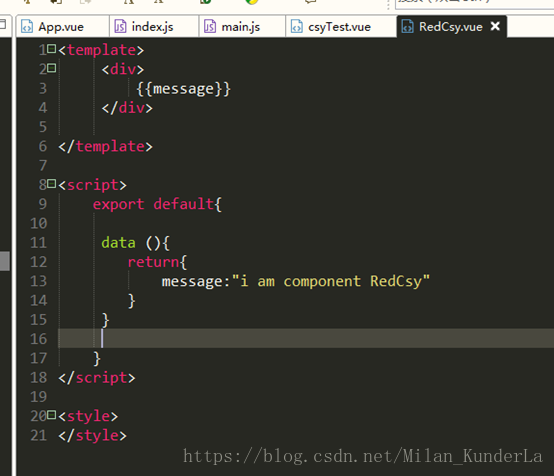The height and width of the screenshot is (476, 554).
Task: Click 'export default{' on line 9
Action: point(157,204)
